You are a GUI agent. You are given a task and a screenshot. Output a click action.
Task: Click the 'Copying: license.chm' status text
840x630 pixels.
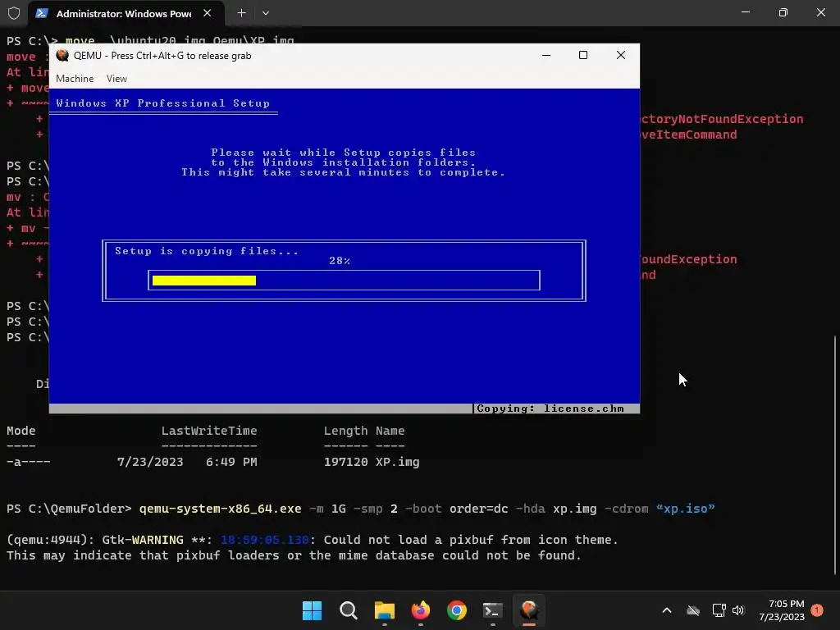coord(550,409)
